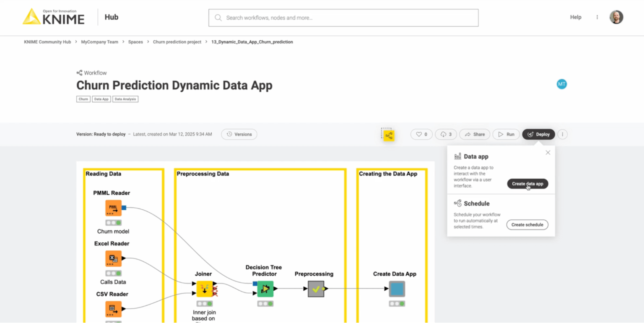Click the 'Reading Data' annotation title
This screenshot has width=644, height=323.
coord(103,174)
